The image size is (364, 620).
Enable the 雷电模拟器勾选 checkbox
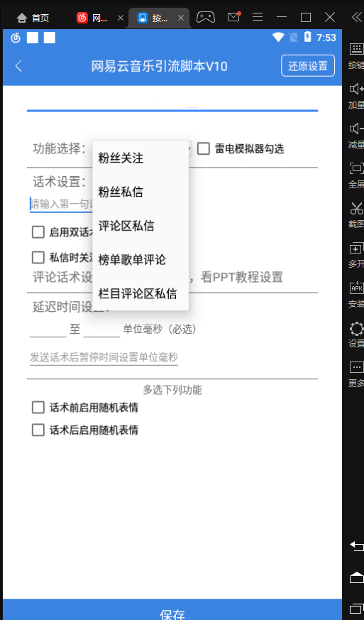(204, 148)
